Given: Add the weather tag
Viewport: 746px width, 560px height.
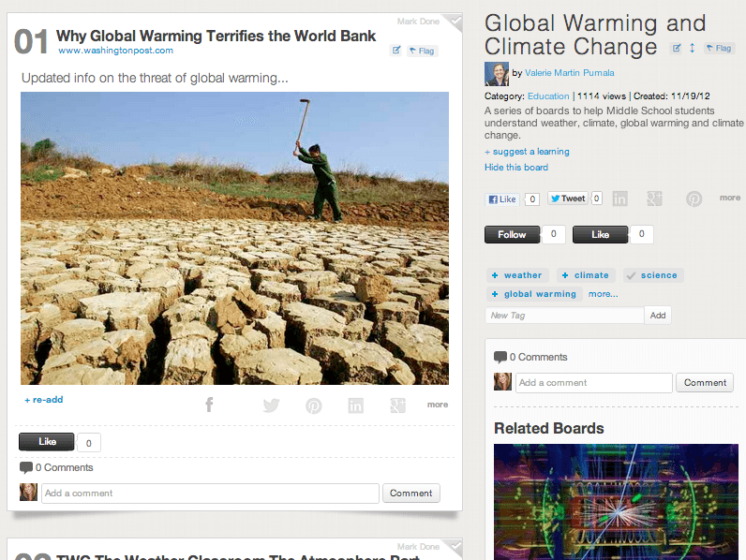Looking at the screenshot, I should click(517, 275).
